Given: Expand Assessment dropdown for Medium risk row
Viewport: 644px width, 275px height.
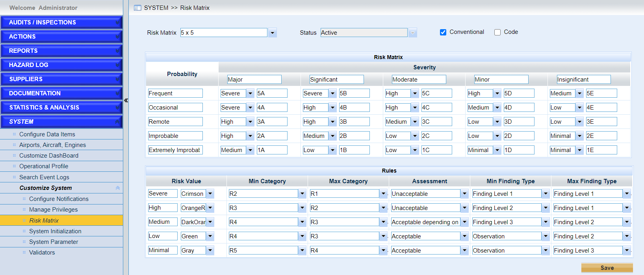Looking at the screenshot, I should coord(464,222).
